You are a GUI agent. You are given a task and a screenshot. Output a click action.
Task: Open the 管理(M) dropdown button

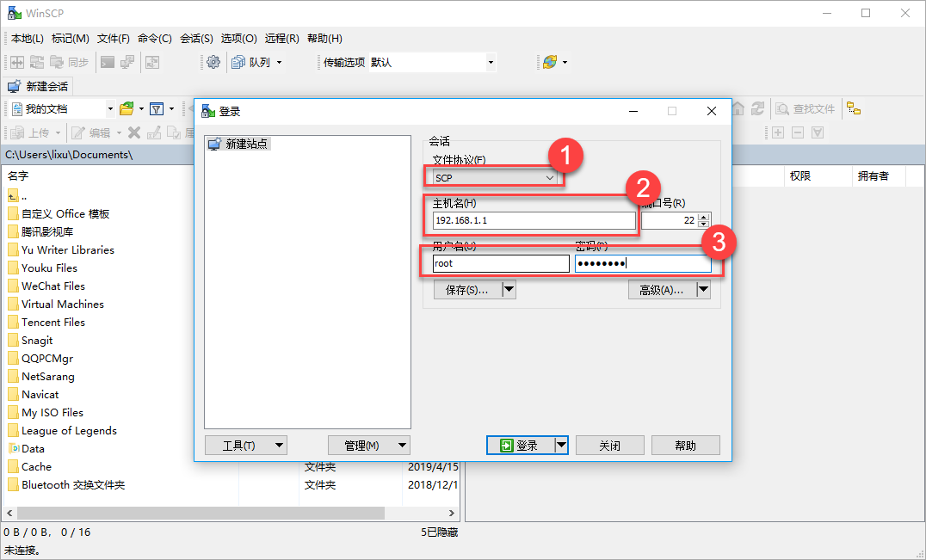click(x=368, y=446)
